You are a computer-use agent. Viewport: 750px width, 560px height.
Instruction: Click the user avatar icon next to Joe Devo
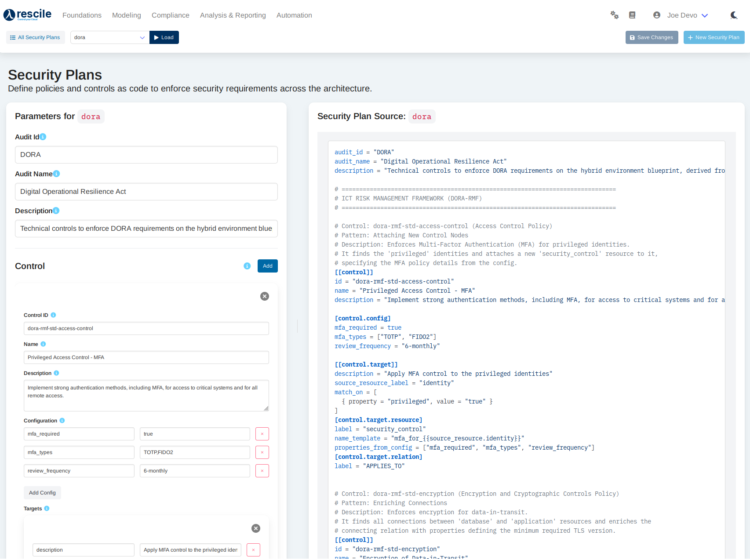[656, 15]
